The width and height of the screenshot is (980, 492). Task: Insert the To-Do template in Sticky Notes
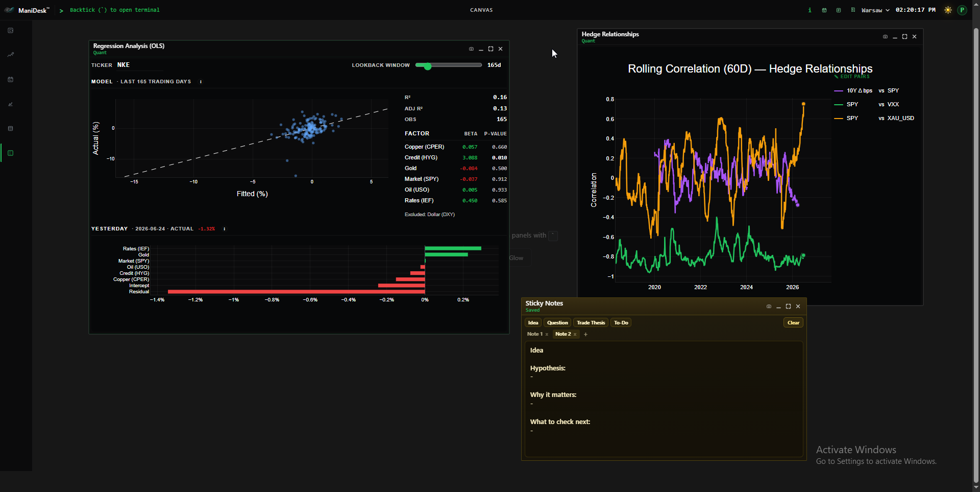click(621, 323)
